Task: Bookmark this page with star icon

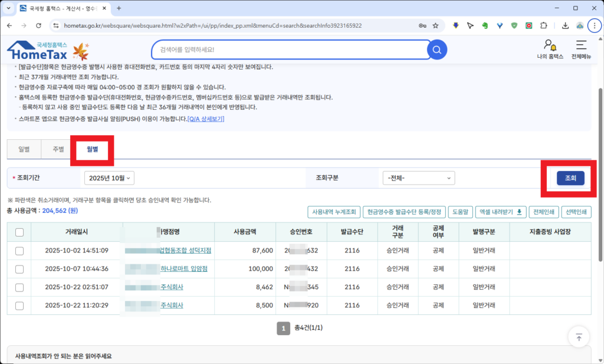Action: pos(435,26)
